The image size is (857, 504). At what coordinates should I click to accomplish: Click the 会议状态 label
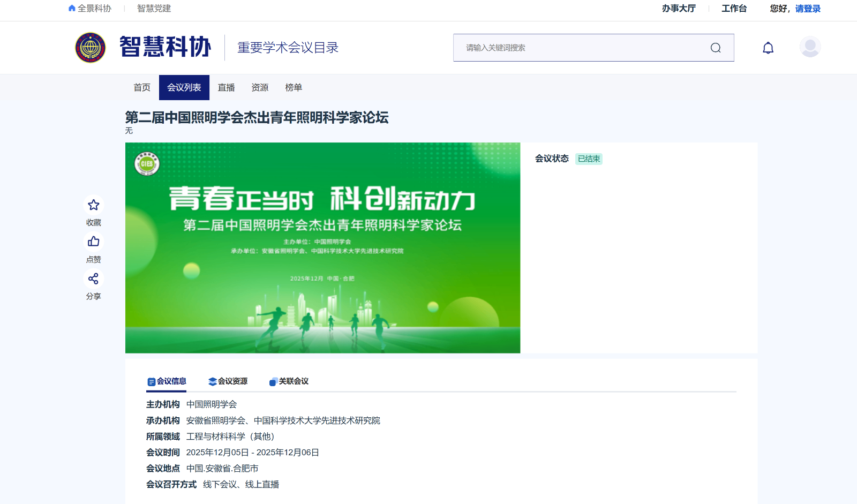tap(552, 159)
